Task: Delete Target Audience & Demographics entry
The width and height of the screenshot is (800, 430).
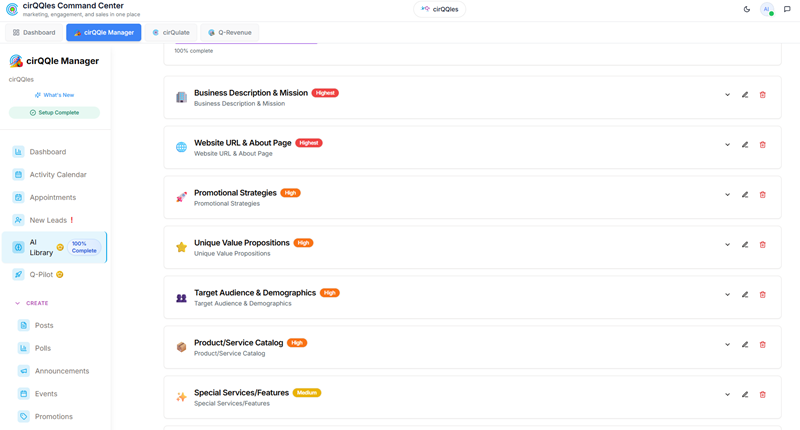Action: [x=763, y=295]
